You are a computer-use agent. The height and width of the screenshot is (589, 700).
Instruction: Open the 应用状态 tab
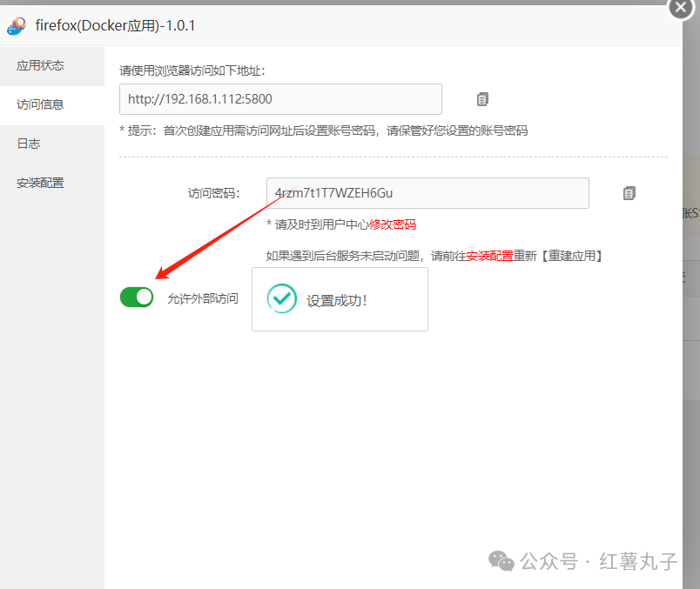tap(40, 65)
